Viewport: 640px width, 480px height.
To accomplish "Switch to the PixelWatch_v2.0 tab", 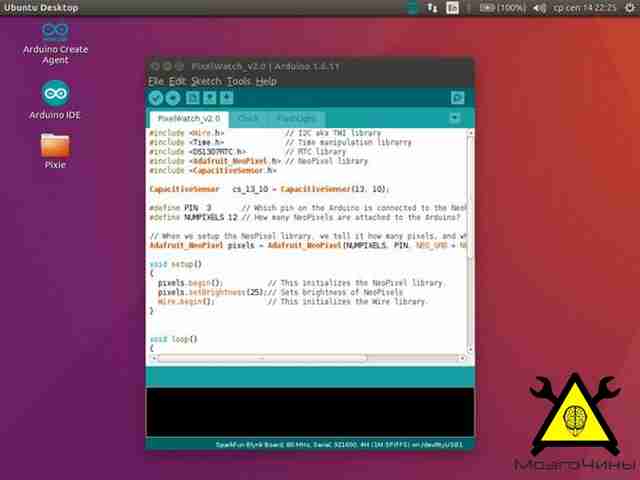I will point(189,119).
